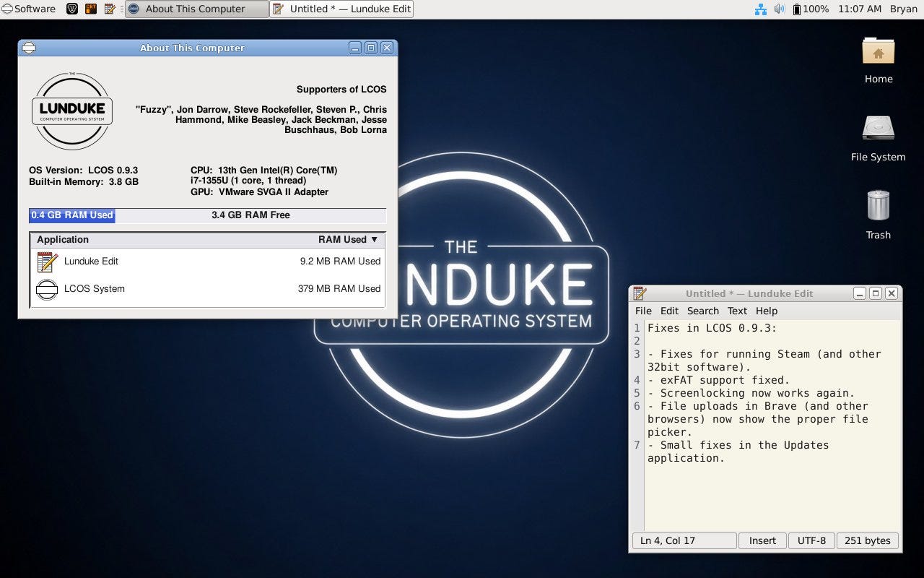Select the Lunduke Edit application row

click(x=208, y=262)
